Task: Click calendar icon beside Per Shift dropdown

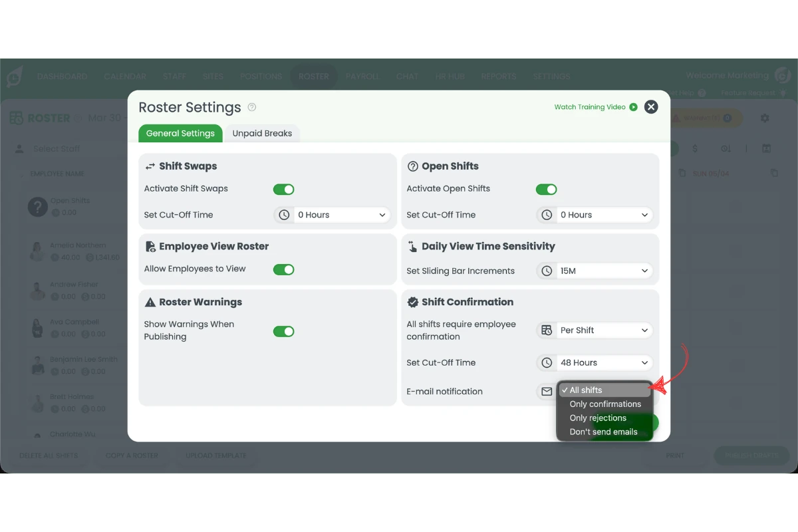Action: [547, 330]
